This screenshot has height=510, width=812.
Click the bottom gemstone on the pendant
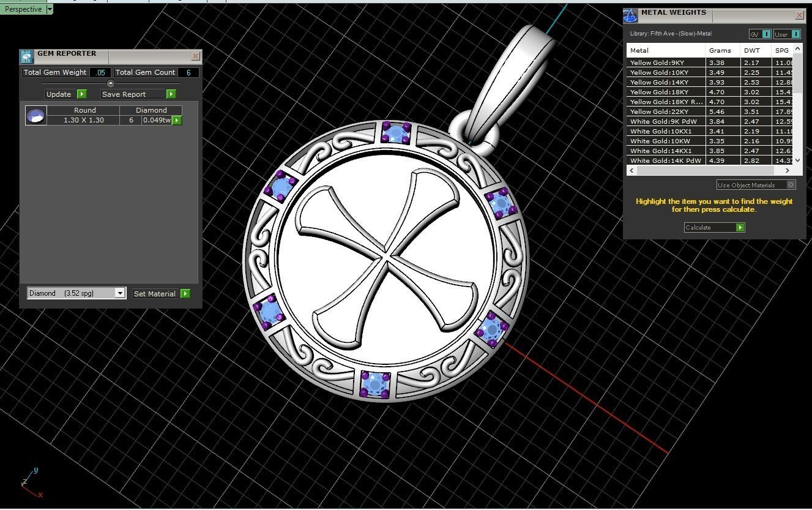[x=374, y=384]
